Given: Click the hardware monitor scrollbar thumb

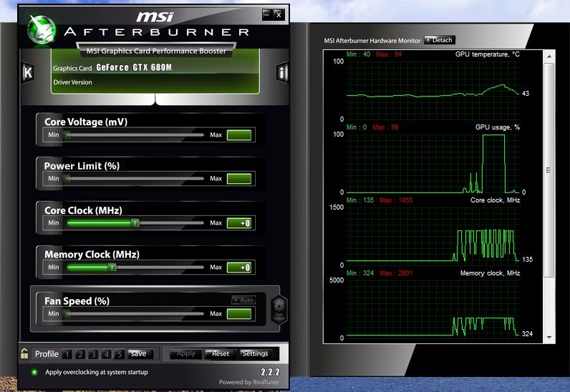Looking at the screenshot, I should click(x=549, y=170).
